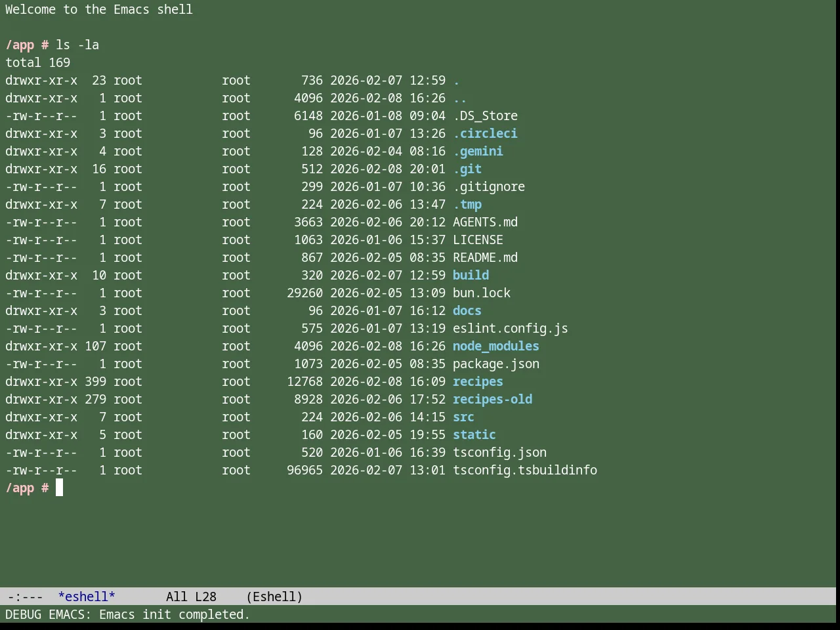
Task: Click the static directory name
Action: click(x=474, y=434)
